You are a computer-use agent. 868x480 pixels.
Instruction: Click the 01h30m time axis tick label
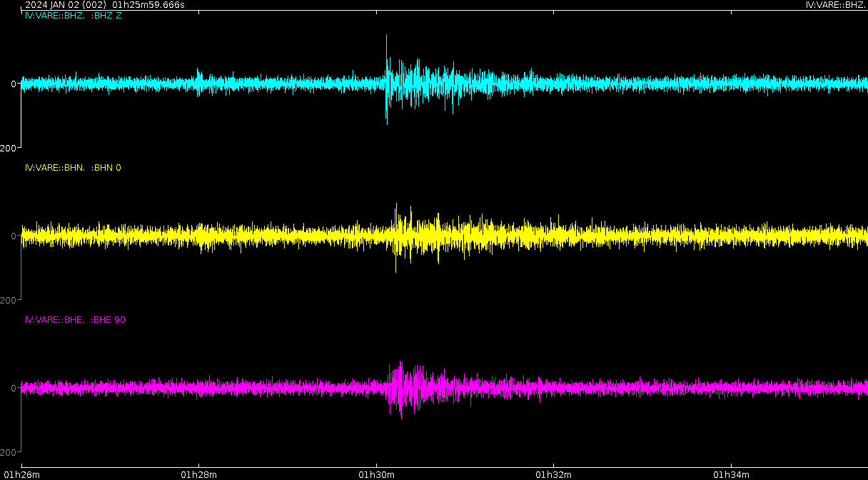pos(376,474)
